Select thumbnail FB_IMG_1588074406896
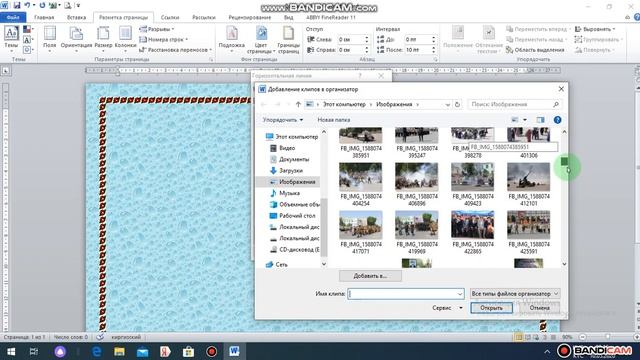Image resolution: width=640 pixels, height=360 pixels. pos(417,184)
